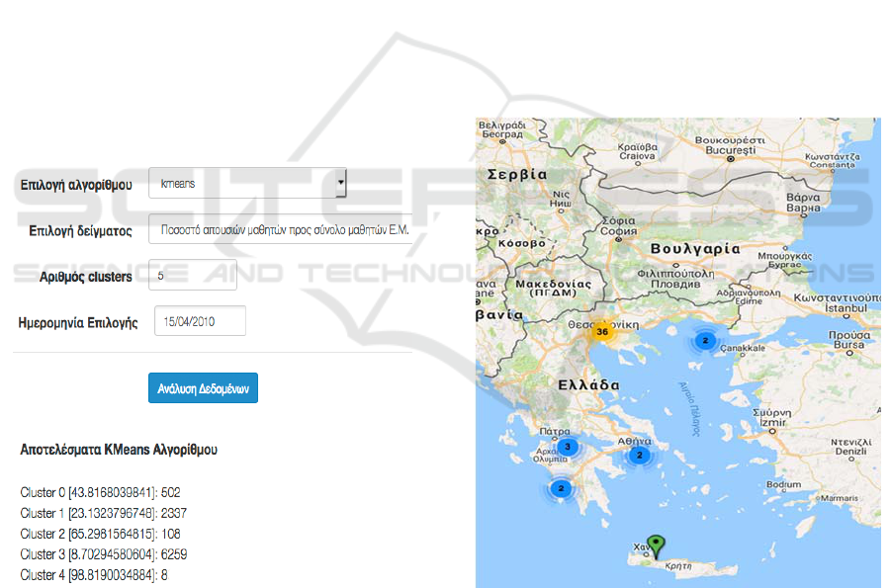Click the Ημερομηνία Επιλογής date field
This screenshot has width=891, height=588.
tap(200, 322)
